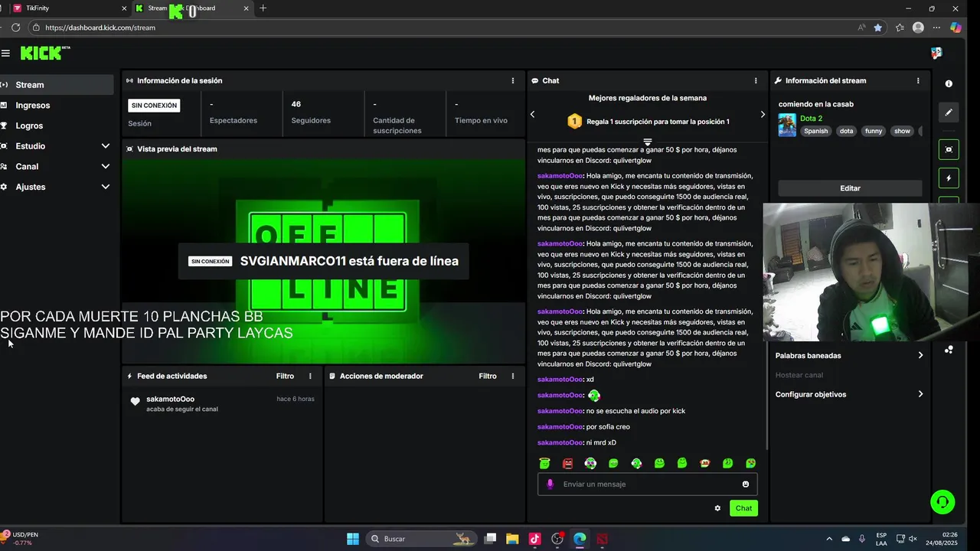
Task: Click the pencil edit icon
Action: click(x=949, y=112)
